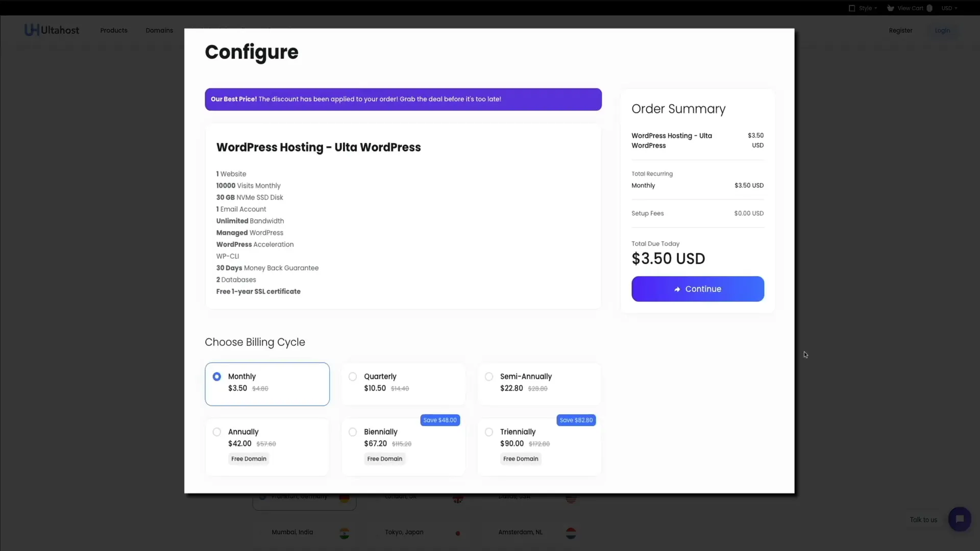Viewport: 980px width, 551px height.
Task: Click the $3.50 USD total due amount
Action: 668,259
